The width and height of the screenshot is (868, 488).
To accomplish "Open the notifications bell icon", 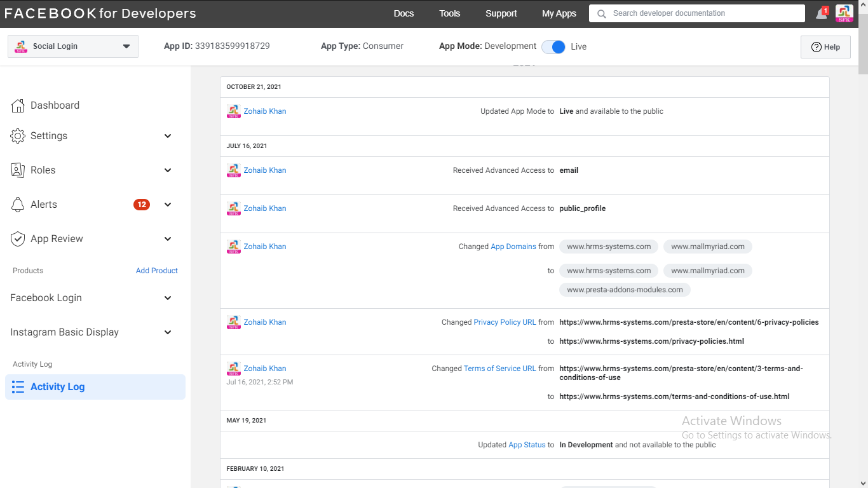I will tap(822, 13).
